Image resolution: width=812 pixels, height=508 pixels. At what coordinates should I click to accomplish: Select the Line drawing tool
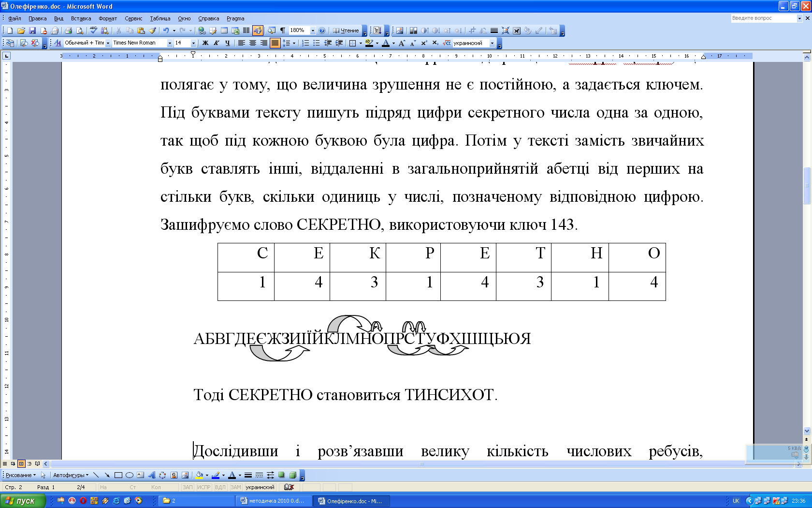(x=96, y=475)
